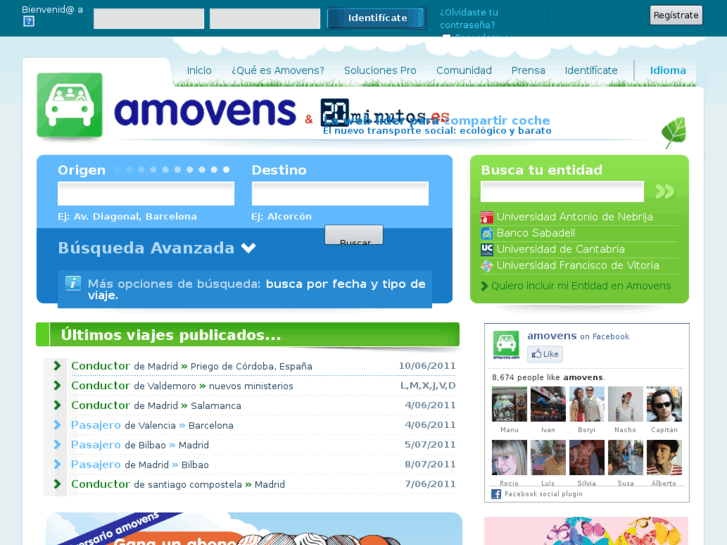View Boryi's Facebook profile photo
Screen dimensions: 727x545
pos(587,404)
